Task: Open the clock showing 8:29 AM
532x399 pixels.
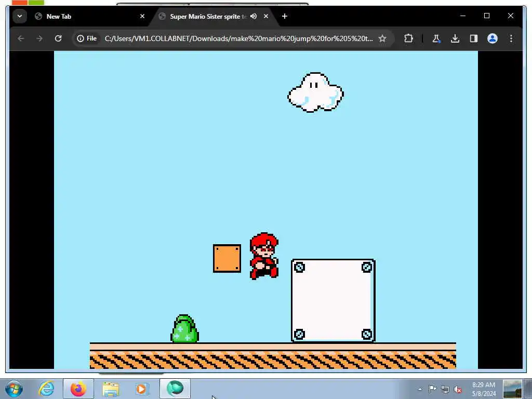Action: point(484,389)
